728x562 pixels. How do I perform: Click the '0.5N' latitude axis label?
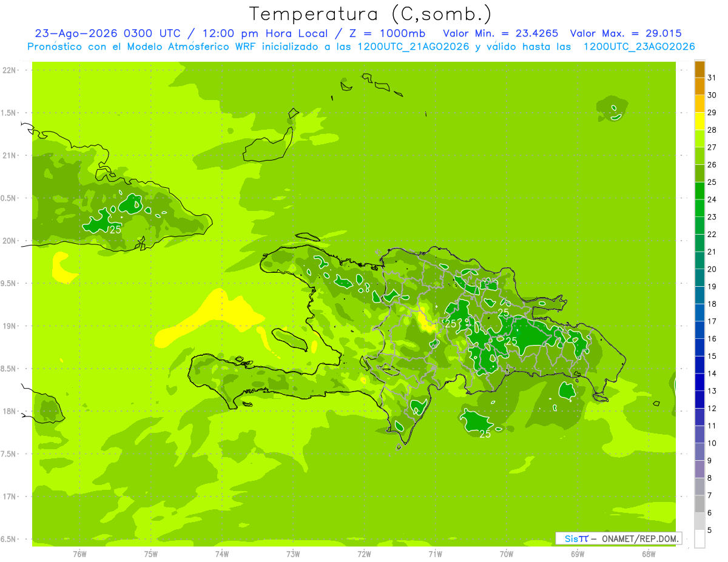[x=9, y=198]
